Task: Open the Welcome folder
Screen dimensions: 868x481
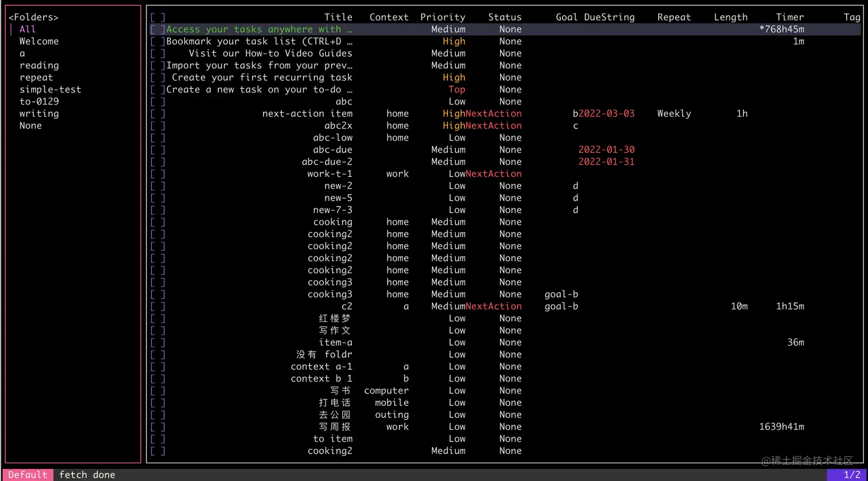Action: [x=39, y=41]
